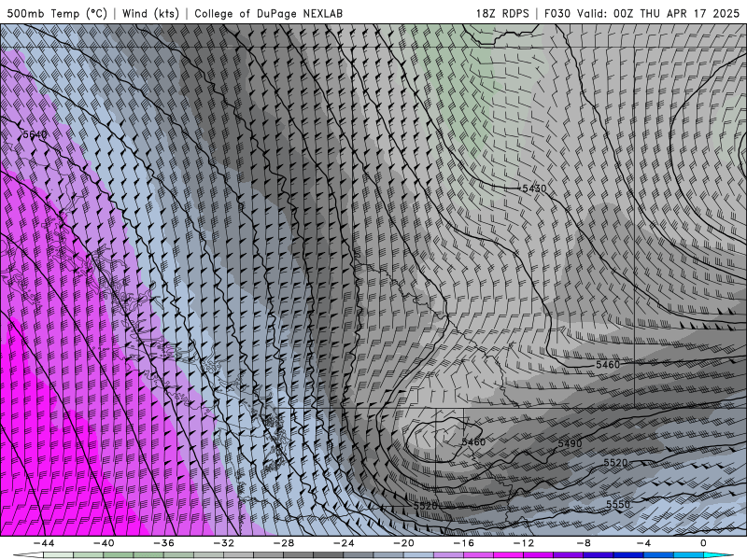Click the 5430 height contour label
747x560 pixels.
pyautogui.click(x=534, y=189)
